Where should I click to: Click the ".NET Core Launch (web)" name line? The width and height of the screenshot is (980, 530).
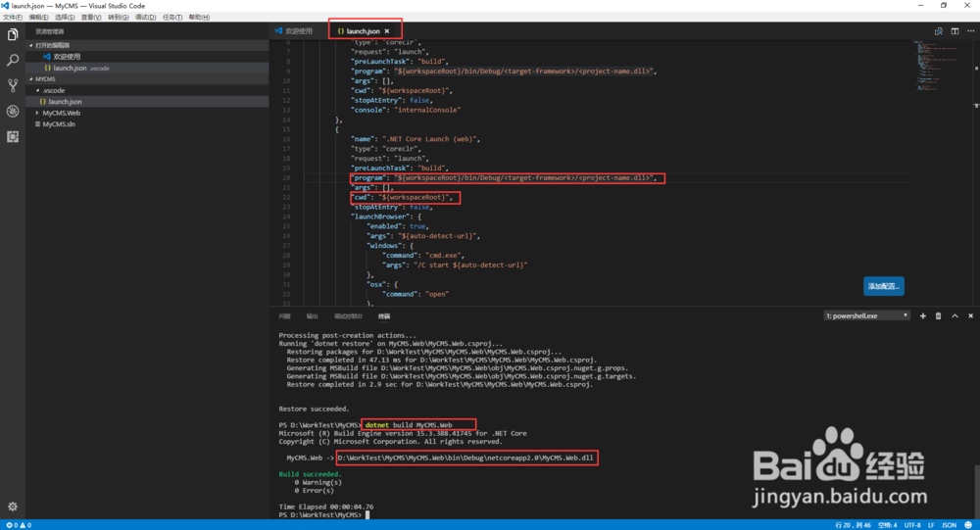pyautogui.click(x=416, y=139)
